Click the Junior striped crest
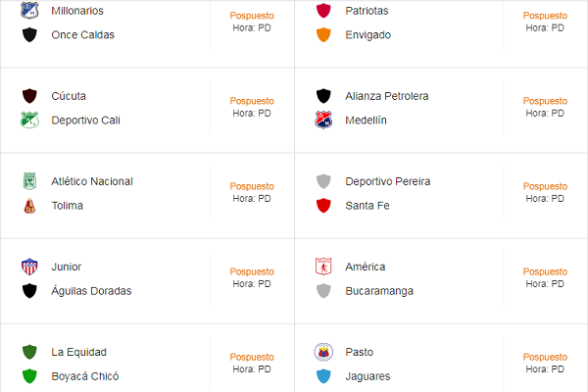This screenshot has height=392, width=588. click(29, 267)
